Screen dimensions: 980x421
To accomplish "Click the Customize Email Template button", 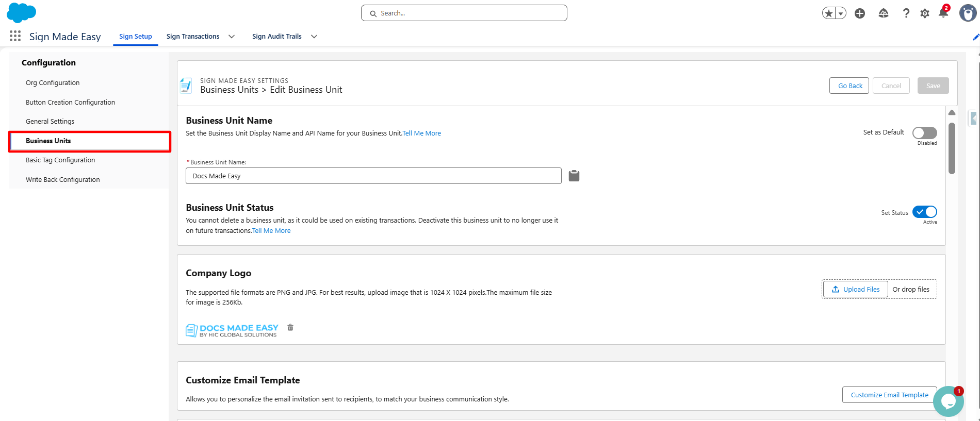I will pyautogui.click(x=890, y=395).
